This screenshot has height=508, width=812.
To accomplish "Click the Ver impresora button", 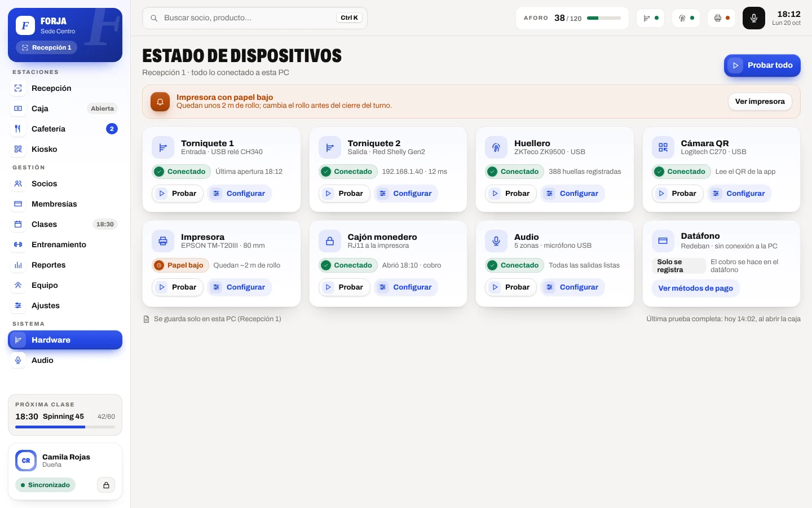I will [x=760, y=102].
